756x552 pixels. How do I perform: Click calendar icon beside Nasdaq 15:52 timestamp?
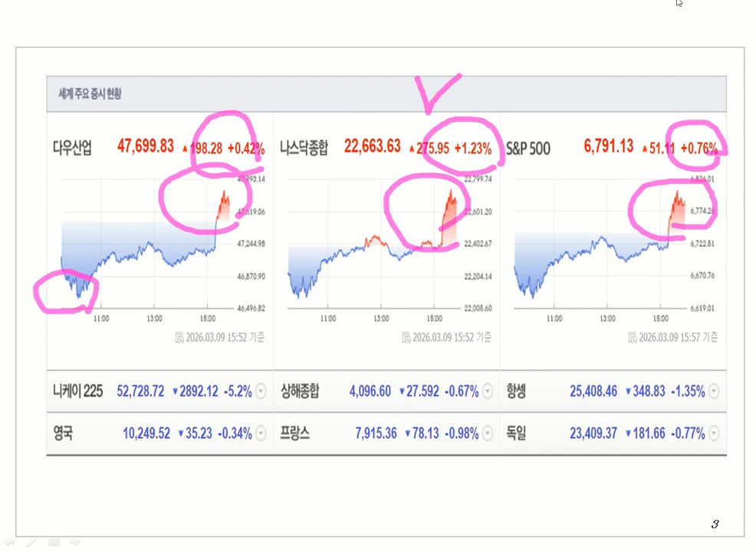pyautogui.click(x=406, y=337)
